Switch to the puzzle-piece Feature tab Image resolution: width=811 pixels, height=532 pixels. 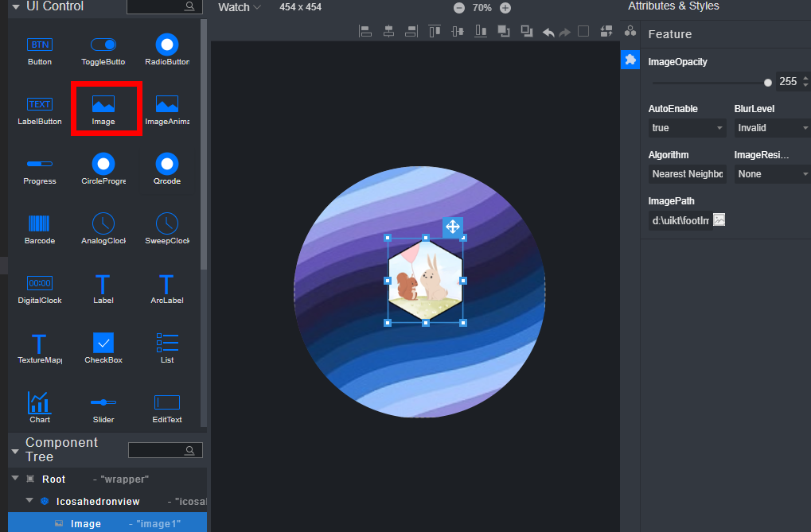coord(630,60)
